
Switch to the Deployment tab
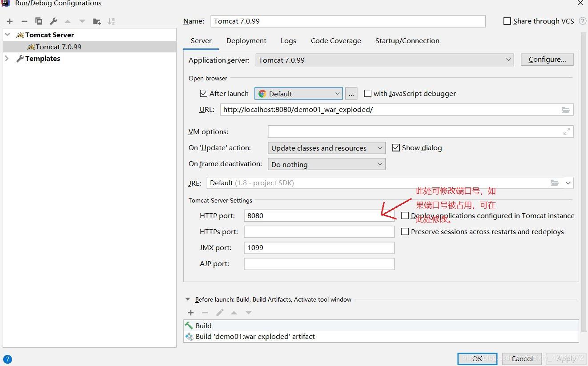(246, 41)
